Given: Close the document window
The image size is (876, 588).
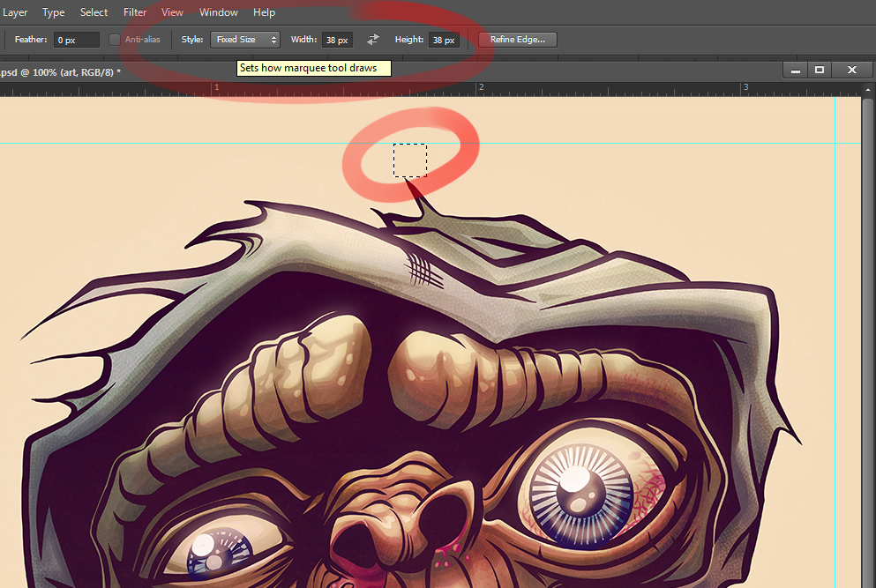Looking at the screenshot, I should 852,71.
